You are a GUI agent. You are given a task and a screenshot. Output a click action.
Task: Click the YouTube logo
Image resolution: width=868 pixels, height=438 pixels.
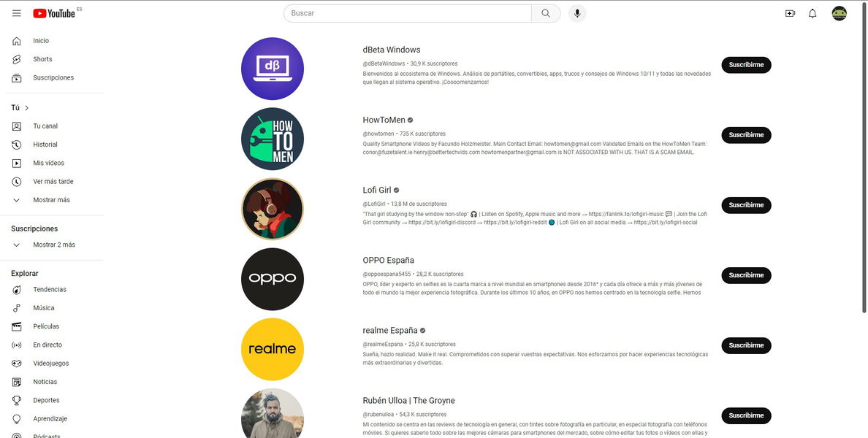point(54,13)
